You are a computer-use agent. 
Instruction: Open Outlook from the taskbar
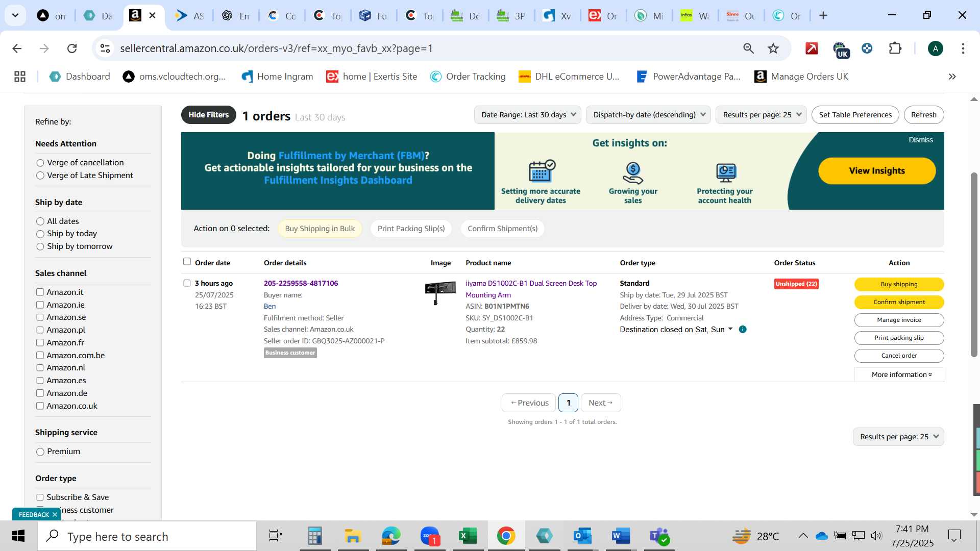pyautogui.click(x=582, y=536)
